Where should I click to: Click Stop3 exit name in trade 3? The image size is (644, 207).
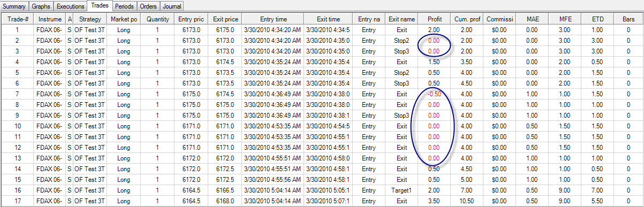click(401, 51)
